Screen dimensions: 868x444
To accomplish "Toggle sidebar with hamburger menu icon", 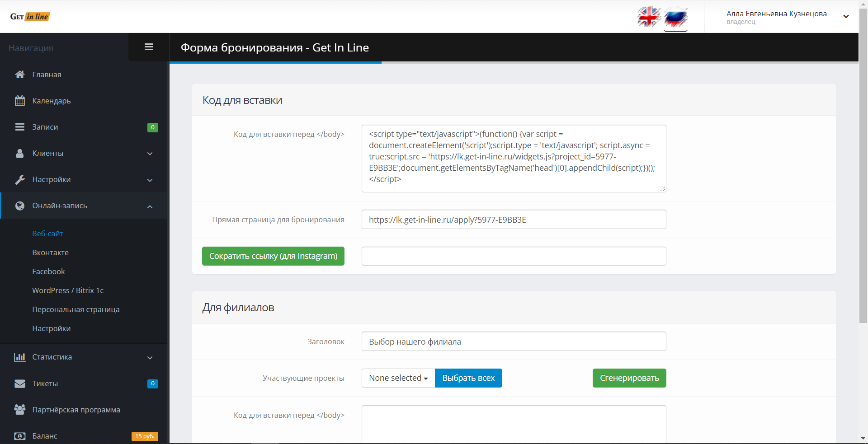I will [149, 47].
